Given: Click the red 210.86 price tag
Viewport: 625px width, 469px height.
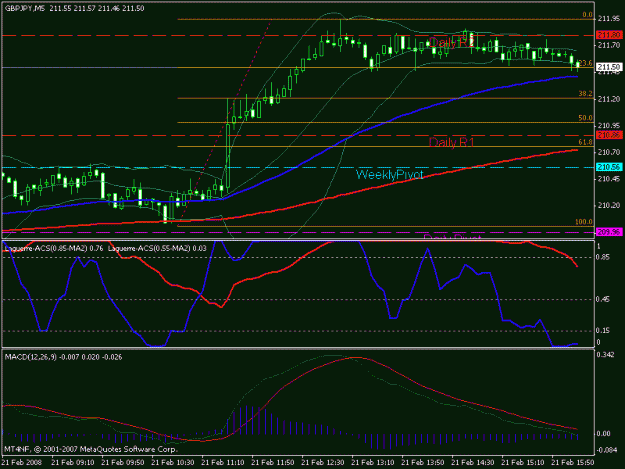Looking at the screenshot, I should 609,135.
